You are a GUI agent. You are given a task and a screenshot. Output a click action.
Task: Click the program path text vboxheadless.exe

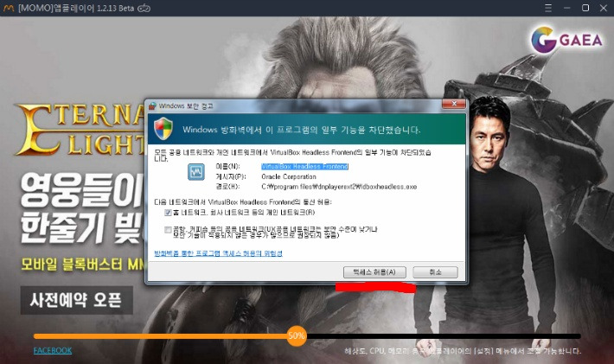coord(339,187)
